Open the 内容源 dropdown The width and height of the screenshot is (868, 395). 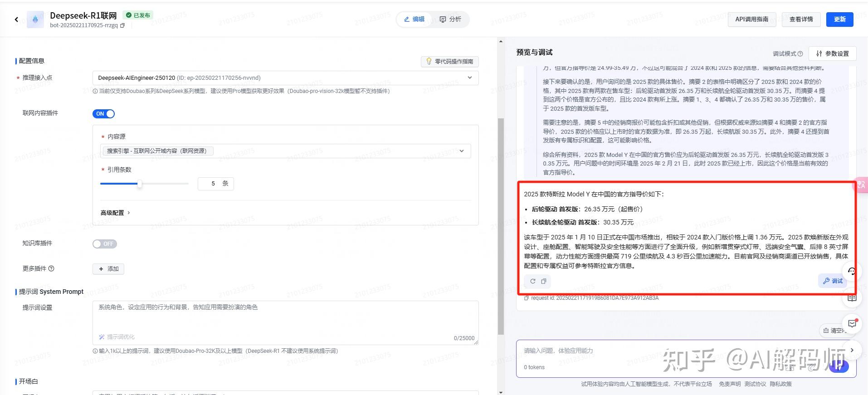click(x=285, y=151)
